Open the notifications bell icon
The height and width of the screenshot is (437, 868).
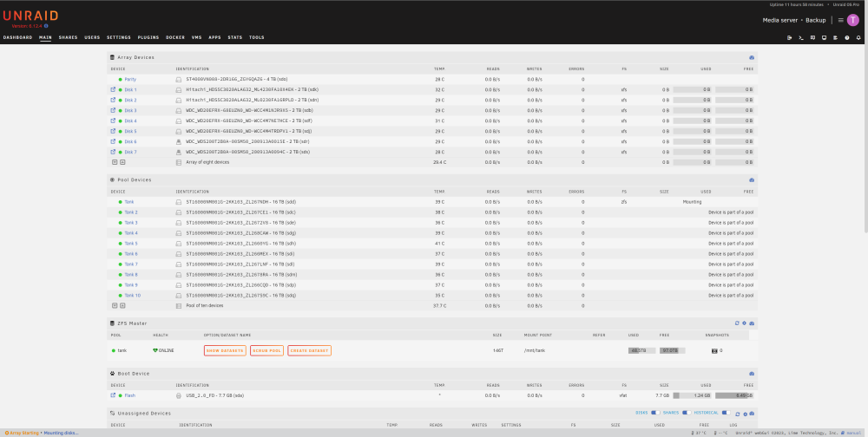pos(858,37)
